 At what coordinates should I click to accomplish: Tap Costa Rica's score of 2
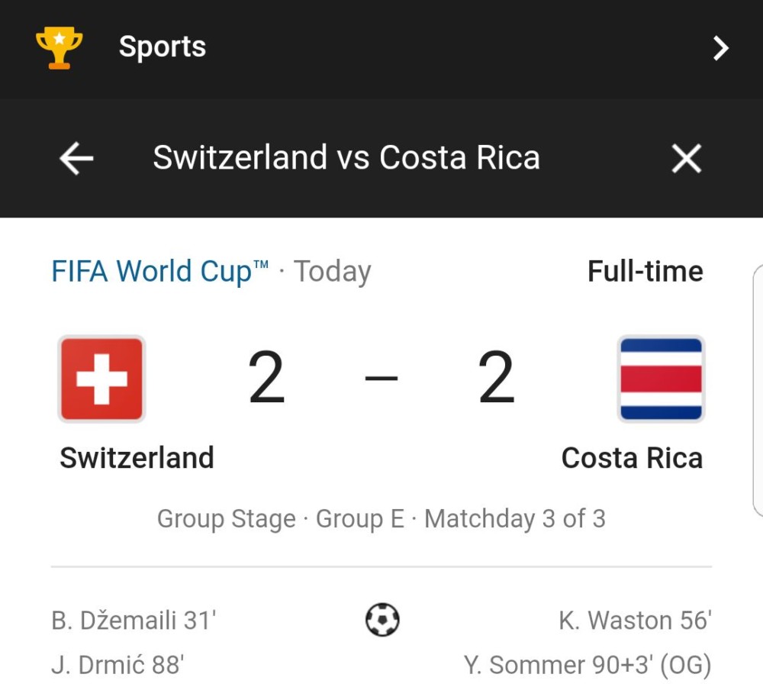(497, 377)
